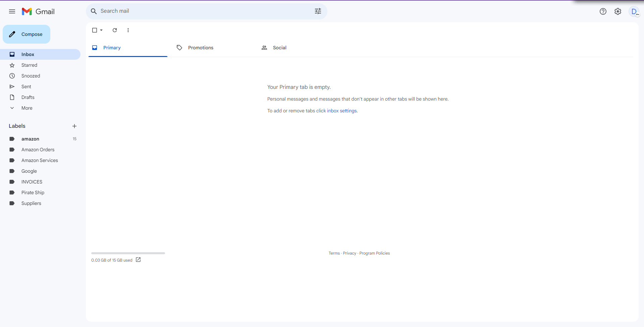This screenshot has width=644, height=327.
Task: Click the Labels section heading
Action: pyautogui.click(x=17, y=126)
